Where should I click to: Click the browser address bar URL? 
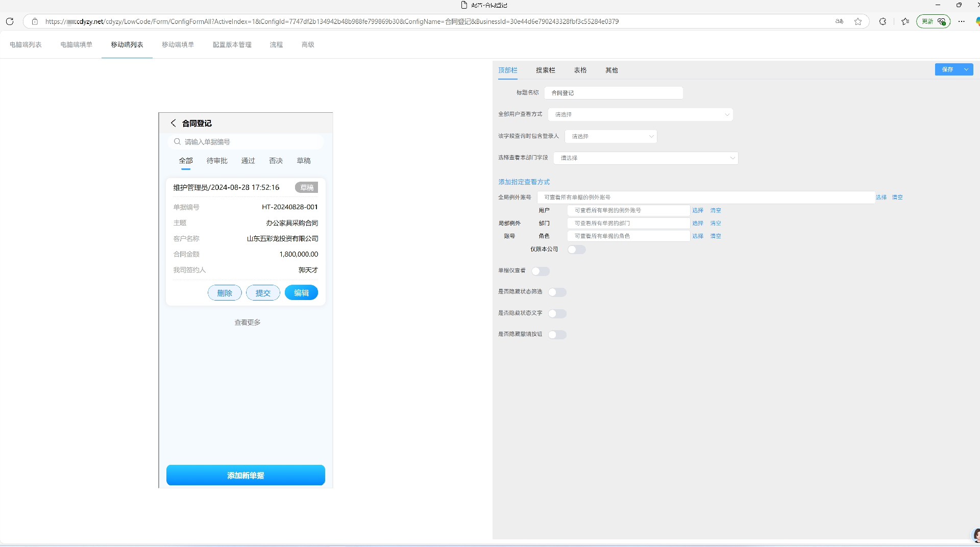click(x=332, y=21)
